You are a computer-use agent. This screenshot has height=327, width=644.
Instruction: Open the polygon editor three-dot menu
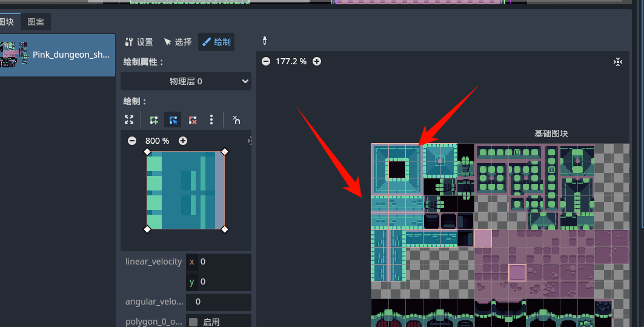point(211,120)
